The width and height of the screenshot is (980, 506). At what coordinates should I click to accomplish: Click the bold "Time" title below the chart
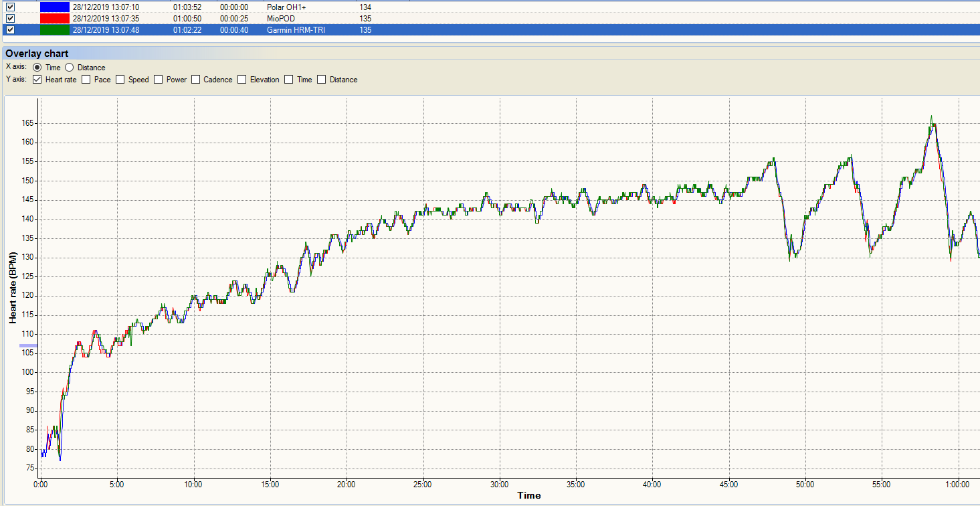pyautogui.click(x=528, y=496)
